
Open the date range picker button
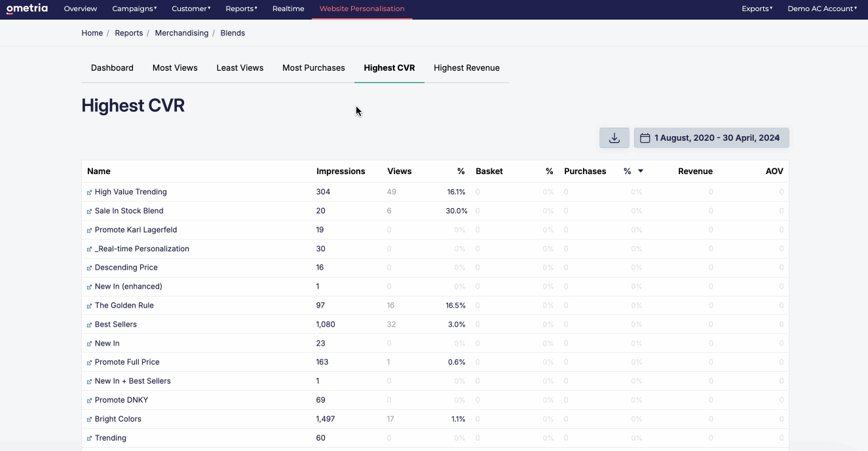pyautogui.click(x=711, y=138)
